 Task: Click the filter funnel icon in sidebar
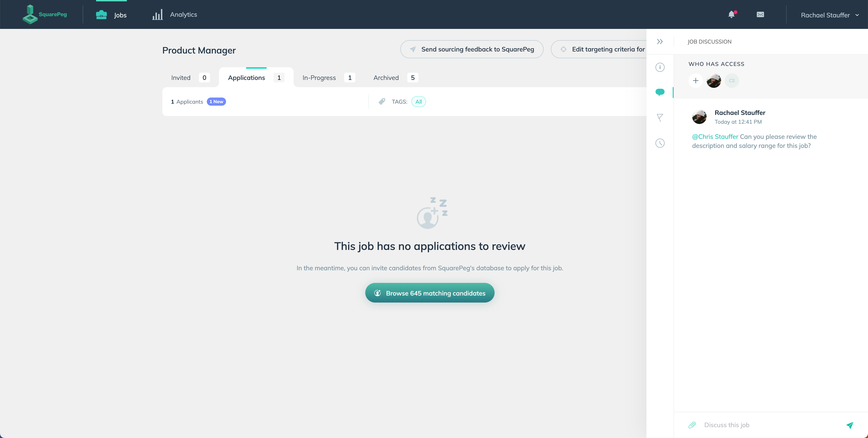660,118
